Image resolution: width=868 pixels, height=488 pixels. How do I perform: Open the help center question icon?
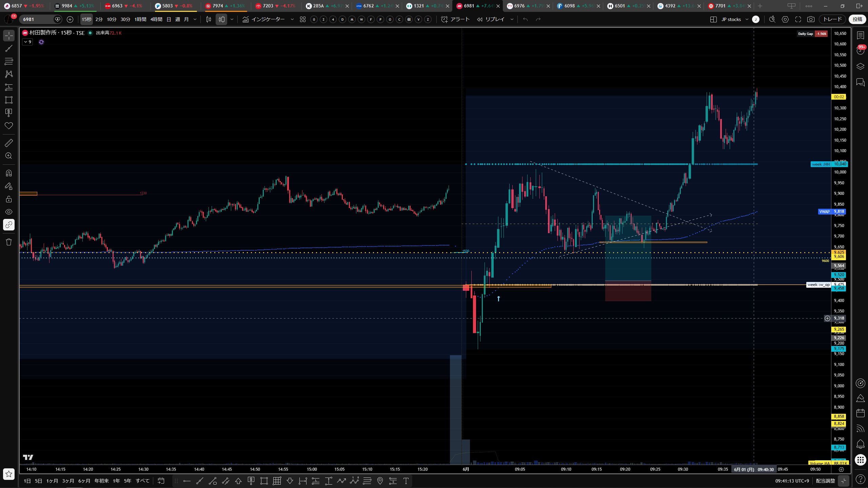(x=861, y=479)
